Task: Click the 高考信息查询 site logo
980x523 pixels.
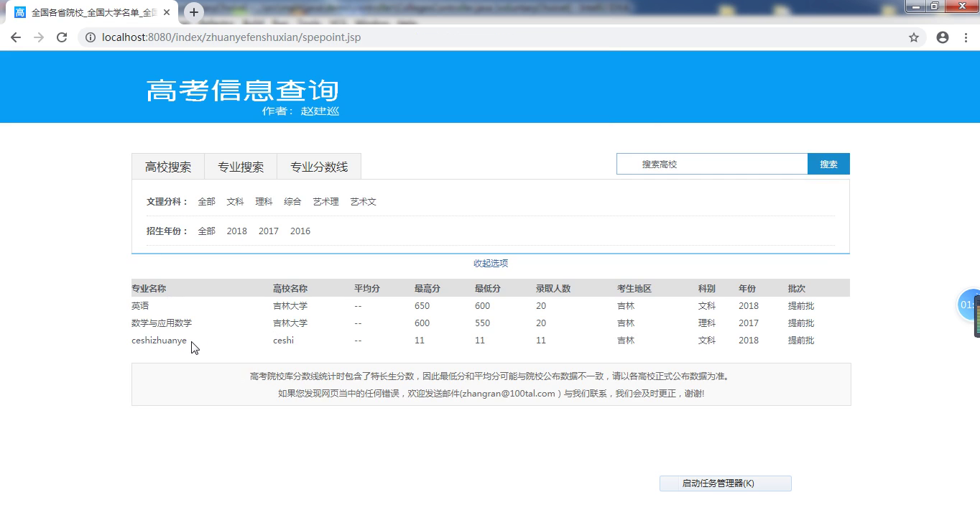Action: 242,91
